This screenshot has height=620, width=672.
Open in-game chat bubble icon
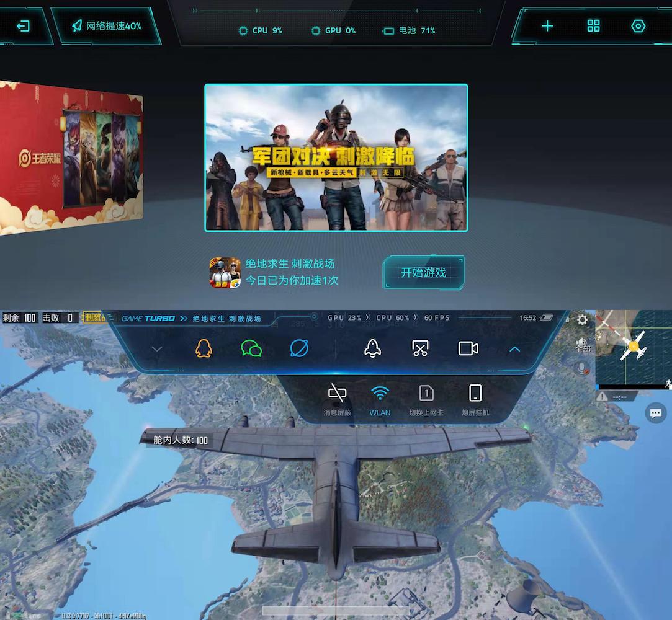point(656,413)
